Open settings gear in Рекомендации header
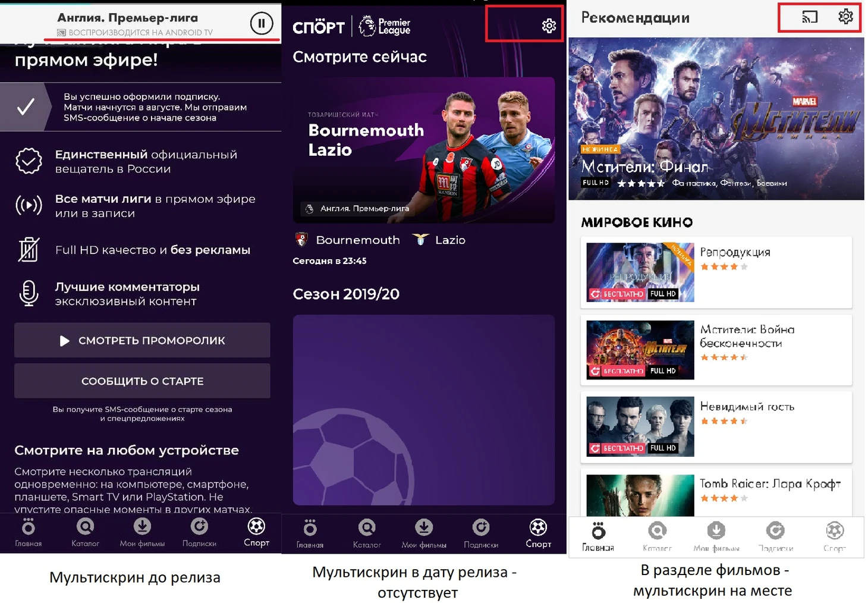The width and height of the screenshot is (868, 603). [845, 17]
